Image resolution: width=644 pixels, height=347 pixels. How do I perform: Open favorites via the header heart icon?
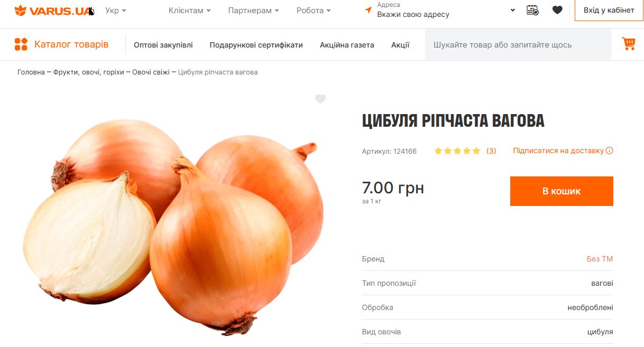pos(557,10)
